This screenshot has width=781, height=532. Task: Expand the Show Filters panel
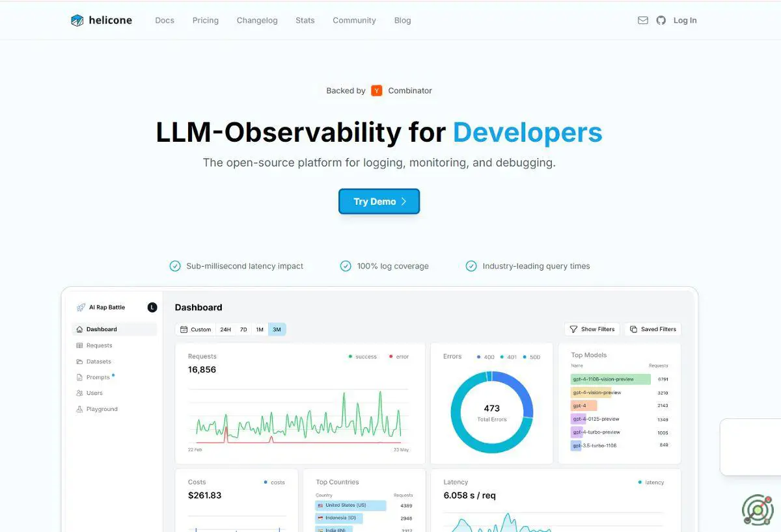coord(592,329)
